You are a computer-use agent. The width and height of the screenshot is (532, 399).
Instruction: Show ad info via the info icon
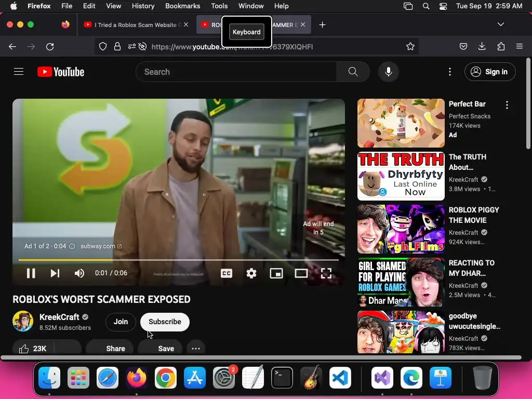point(72,246)
